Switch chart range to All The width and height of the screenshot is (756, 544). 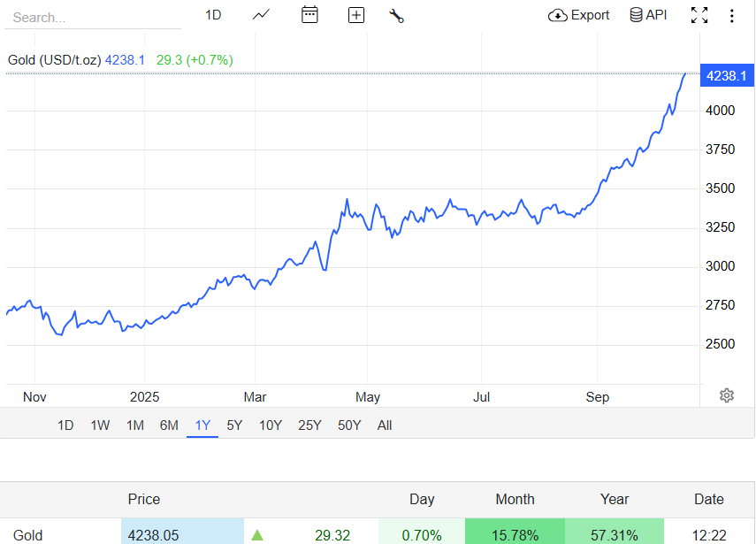click(385, 425)
